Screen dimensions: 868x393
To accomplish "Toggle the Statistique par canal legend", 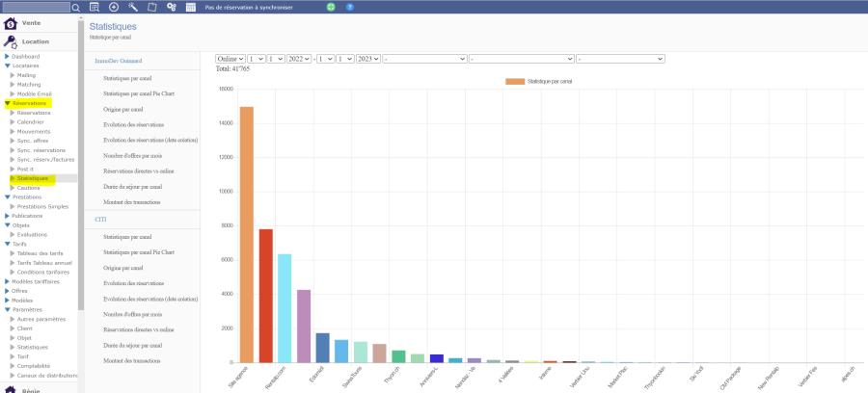I will [540, 82].
